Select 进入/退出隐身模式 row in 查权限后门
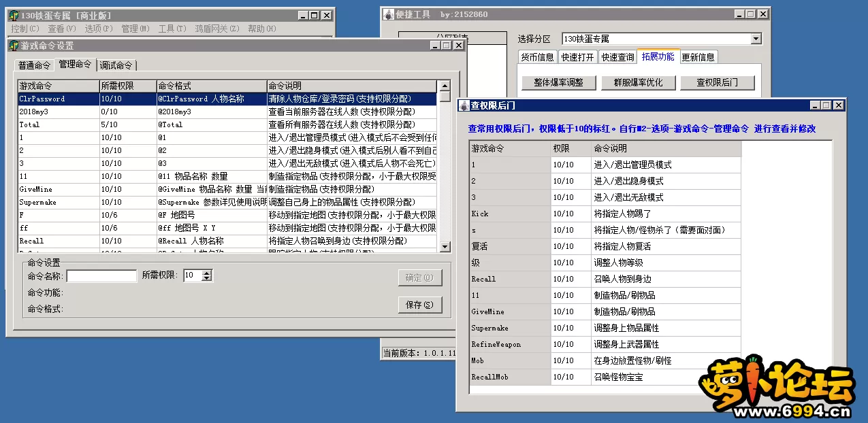This screenshot has height=423, width=868. click(x=605, y=181)
